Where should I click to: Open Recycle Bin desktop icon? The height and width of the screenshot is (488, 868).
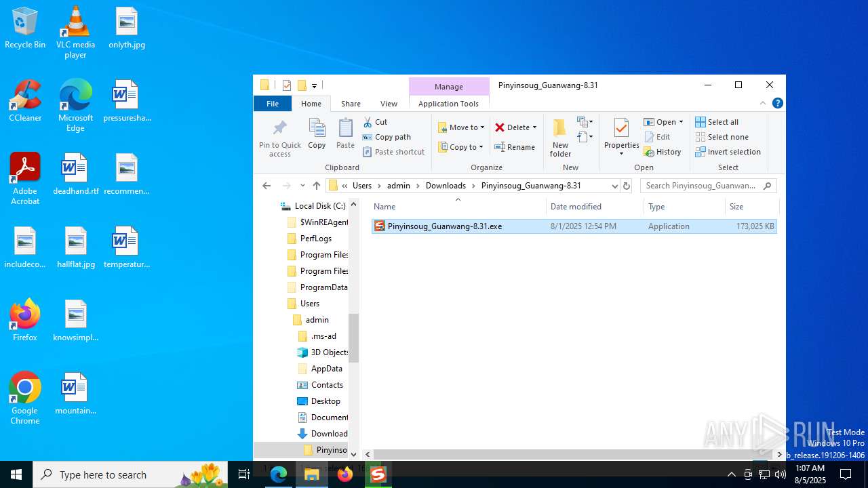(x=25, y=28)
